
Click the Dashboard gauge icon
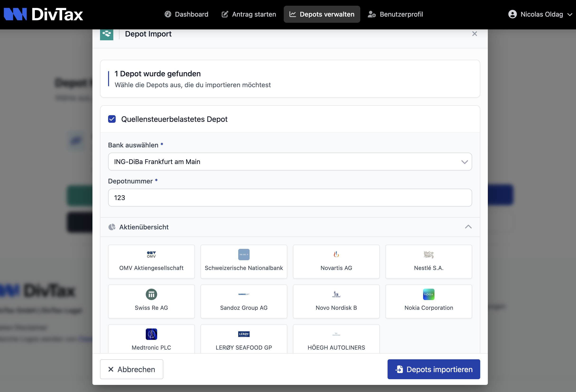tap(168, 14)
